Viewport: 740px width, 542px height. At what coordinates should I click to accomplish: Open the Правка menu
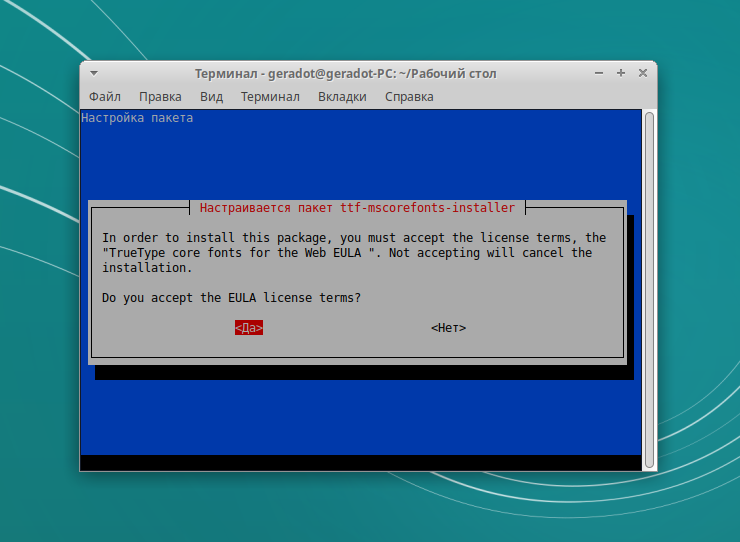[160, 97]
